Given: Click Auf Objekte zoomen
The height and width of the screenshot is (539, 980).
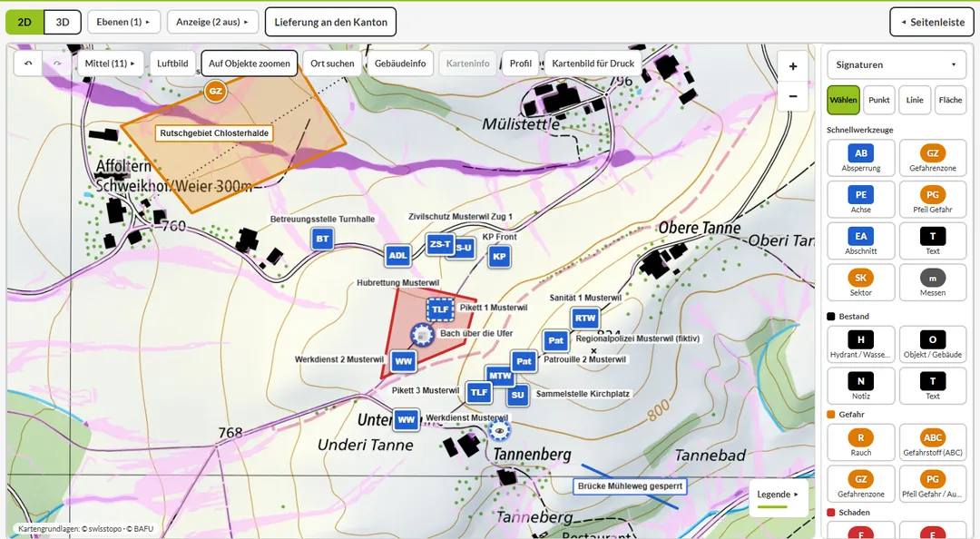Looking at the screenshot, I should click(250, 64).
